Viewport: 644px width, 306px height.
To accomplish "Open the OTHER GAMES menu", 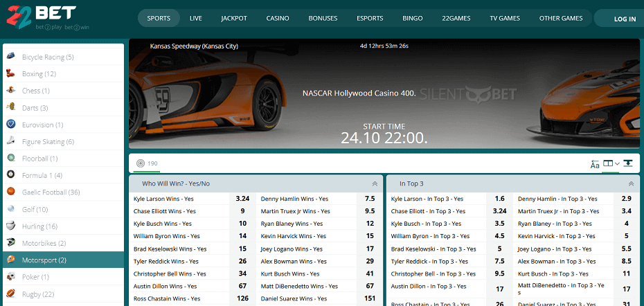I will click(x=561, y=18).
